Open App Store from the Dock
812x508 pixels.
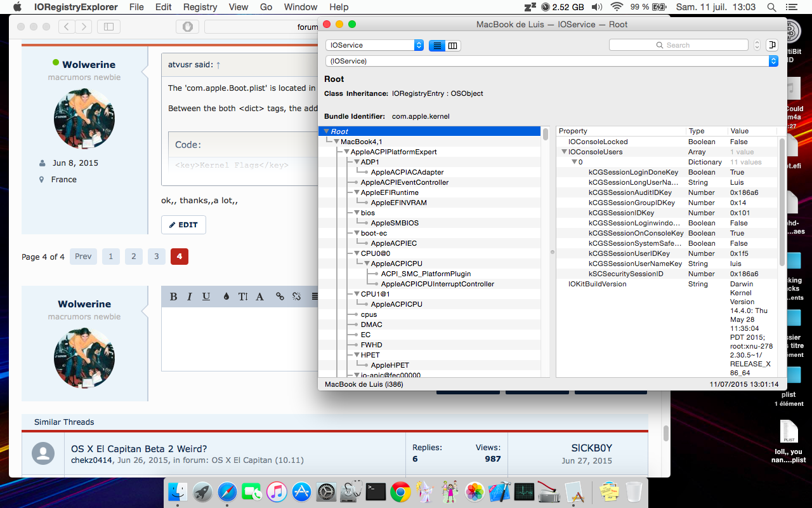coord(302,492)
